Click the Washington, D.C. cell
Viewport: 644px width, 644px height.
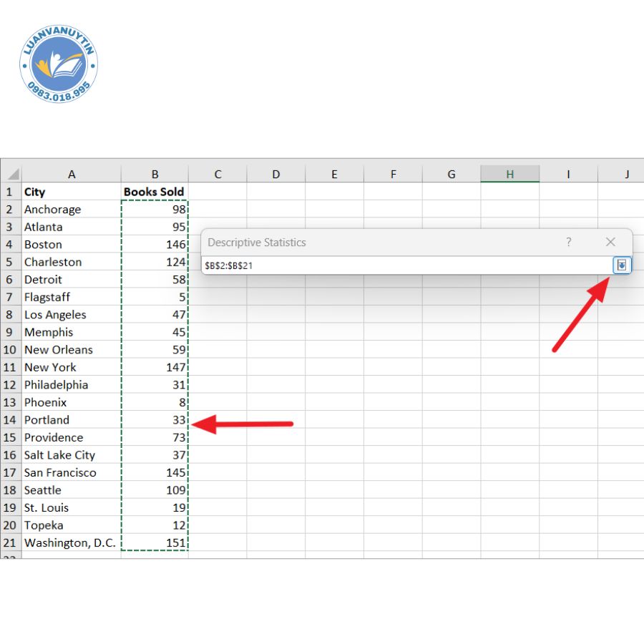72,543
